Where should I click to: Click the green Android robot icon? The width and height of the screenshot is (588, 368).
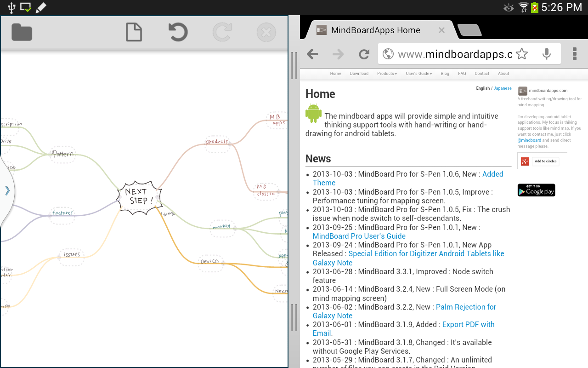[313, 113]
